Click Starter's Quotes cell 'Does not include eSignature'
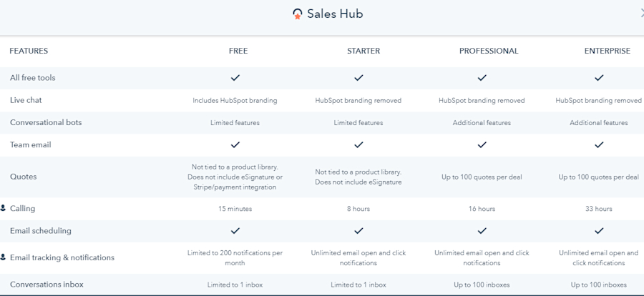Image resolution: width=644 pixels, height=296 pixels. click(x=358, y=177)
